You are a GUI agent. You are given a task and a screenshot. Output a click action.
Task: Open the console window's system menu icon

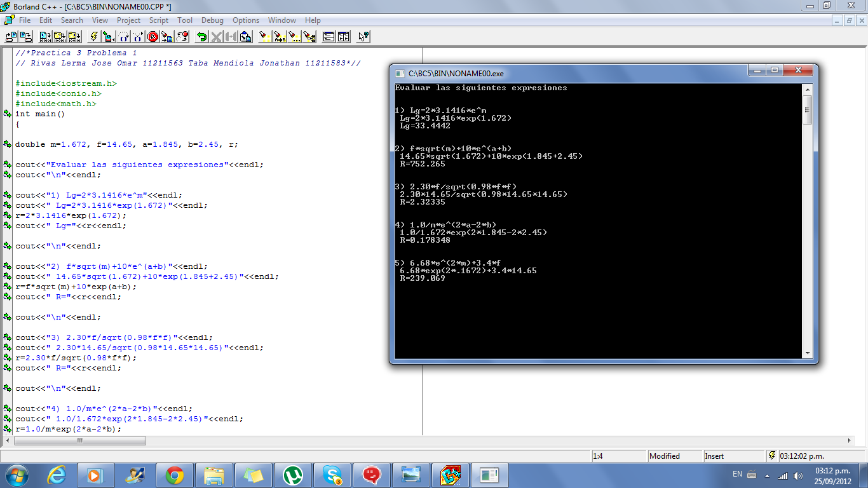coord(398,70)
